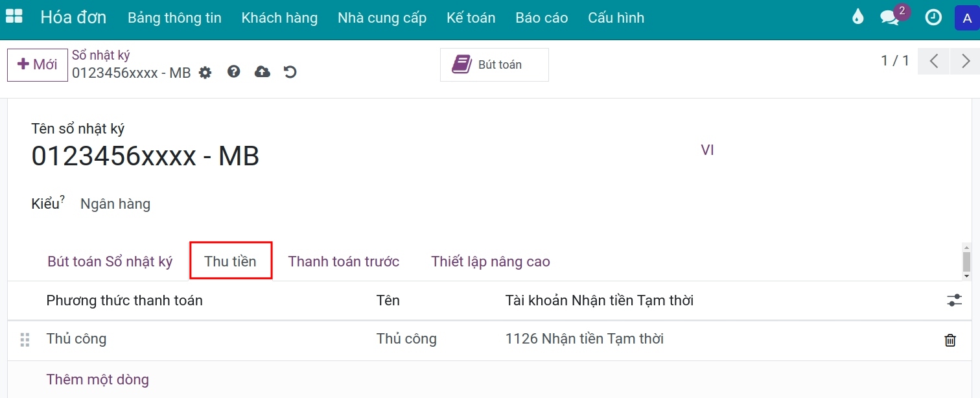Delete the Thủ công line with trash icon

(x=950, y=339)
